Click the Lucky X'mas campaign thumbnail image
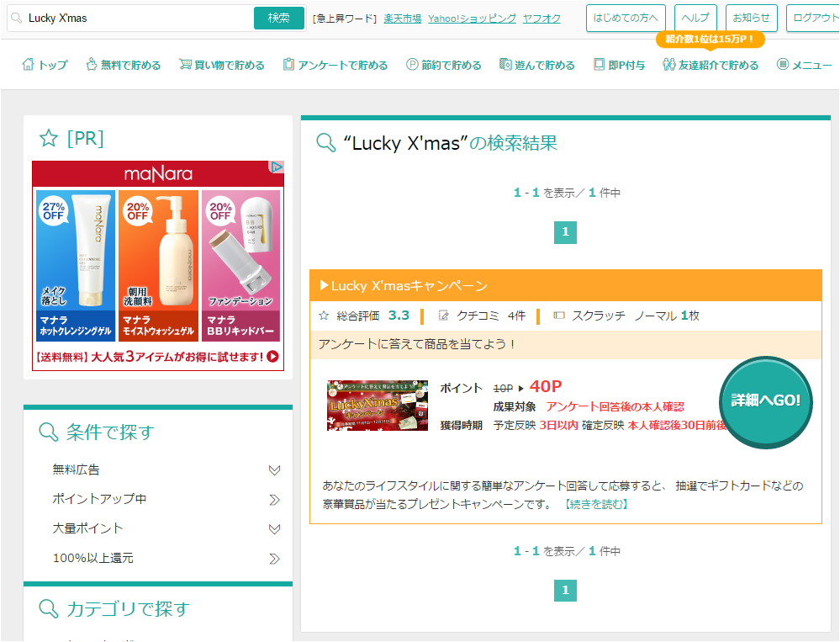The width and height of the screenshot is (840, 642). [x=378, y=406]
